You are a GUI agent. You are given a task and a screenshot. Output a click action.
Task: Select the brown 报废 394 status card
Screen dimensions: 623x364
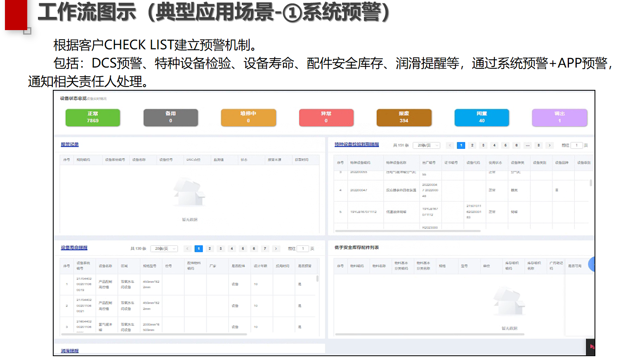point(404,117)
